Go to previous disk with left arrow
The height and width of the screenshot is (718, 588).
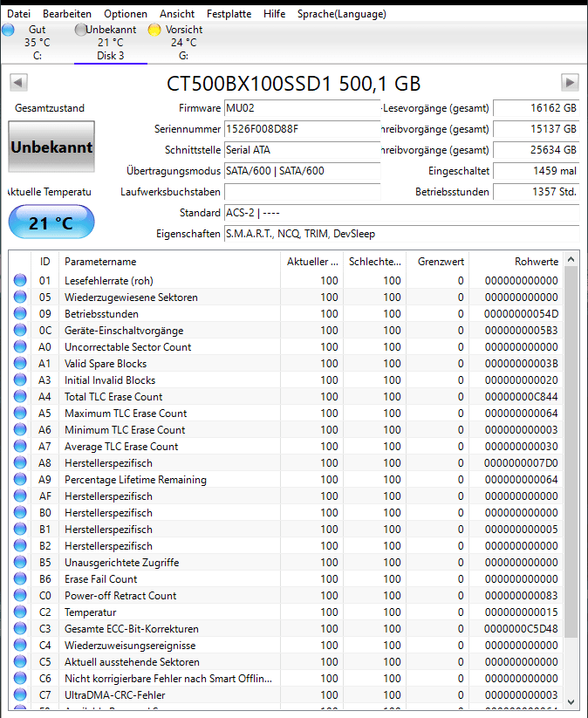18,82
